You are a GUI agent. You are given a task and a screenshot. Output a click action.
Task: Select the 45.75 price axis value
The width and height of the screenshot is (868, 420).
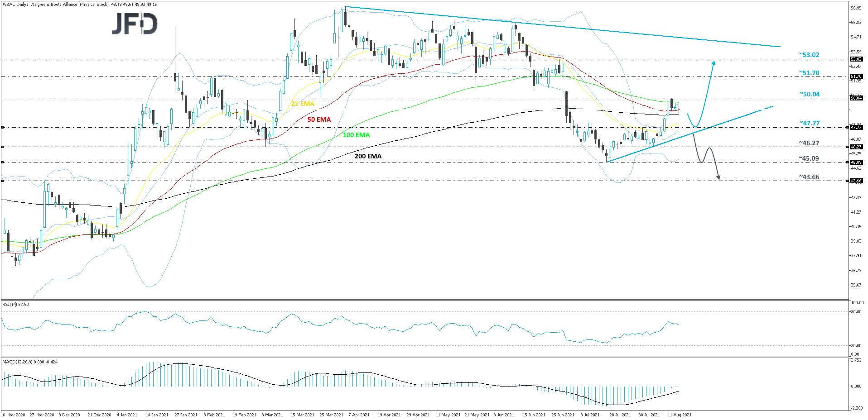tap(856, 154)
